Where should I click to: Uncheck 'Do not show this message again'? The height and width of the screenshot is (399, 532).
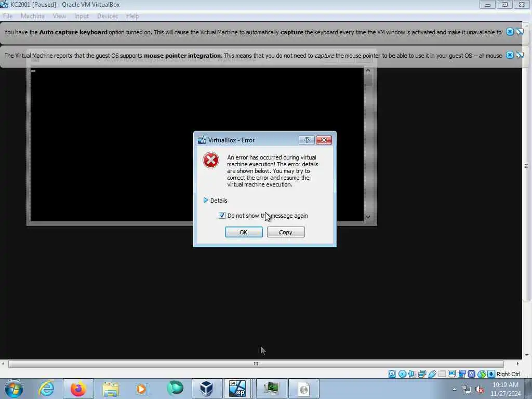tap(222, 216)
